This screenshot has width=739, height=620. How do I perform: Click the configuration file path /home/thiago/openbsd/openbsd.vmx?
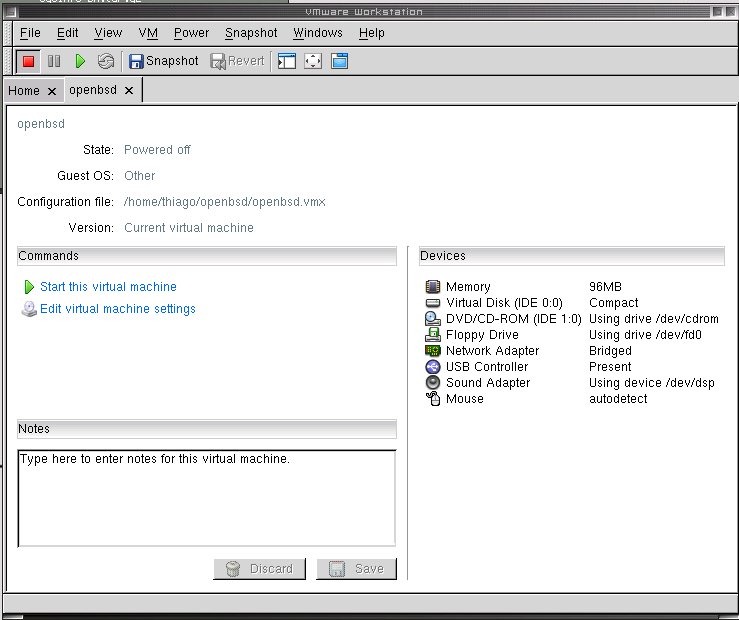pos(224,202)
